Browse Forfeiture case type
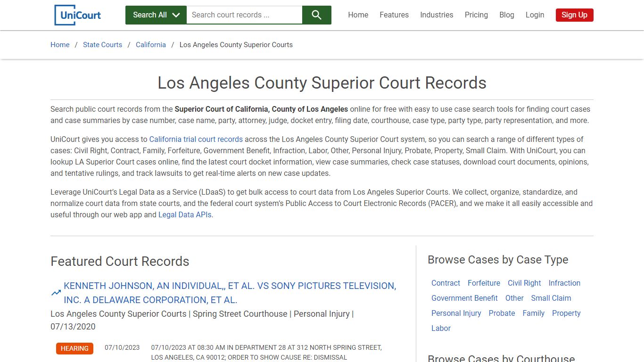This screenshot has width=644, height=362. pos(484,283)
